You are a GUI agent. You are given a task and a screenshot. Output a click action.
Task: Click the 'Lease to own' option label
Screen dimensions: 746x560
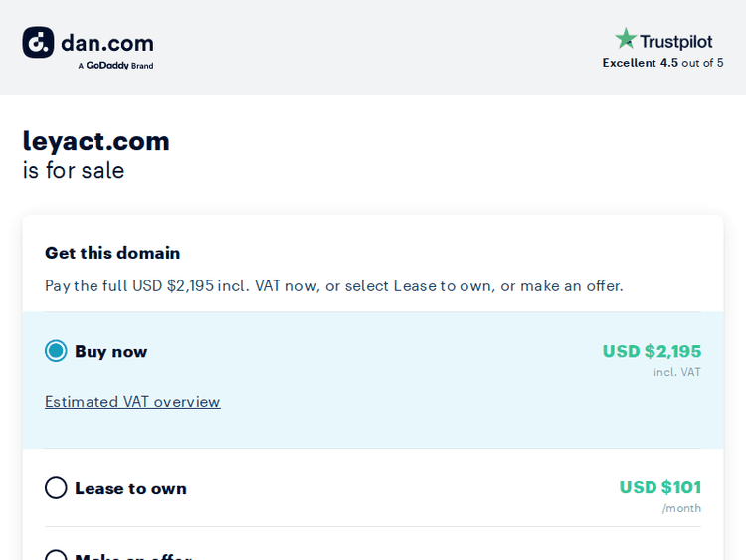coord(130,488)
